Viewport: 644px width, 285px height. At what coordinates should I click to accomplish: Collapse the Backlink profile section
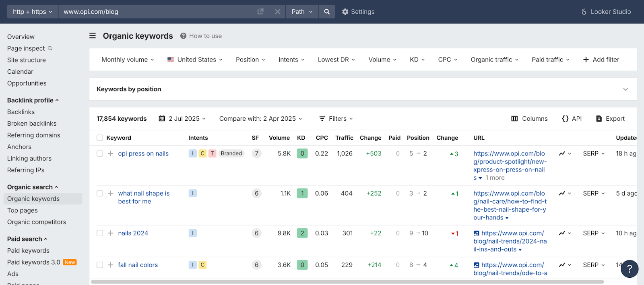click(x=33, y=100)
